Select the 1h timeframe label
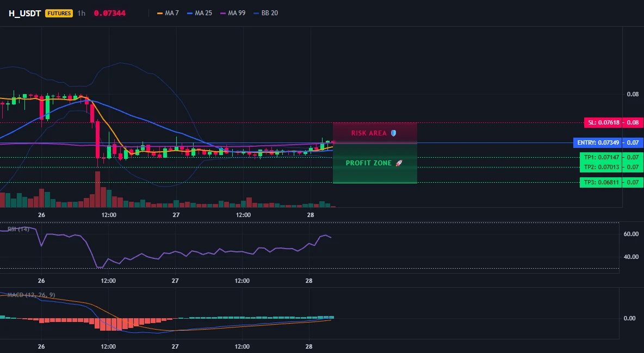644x353 pixels. (x=82, y=13)
